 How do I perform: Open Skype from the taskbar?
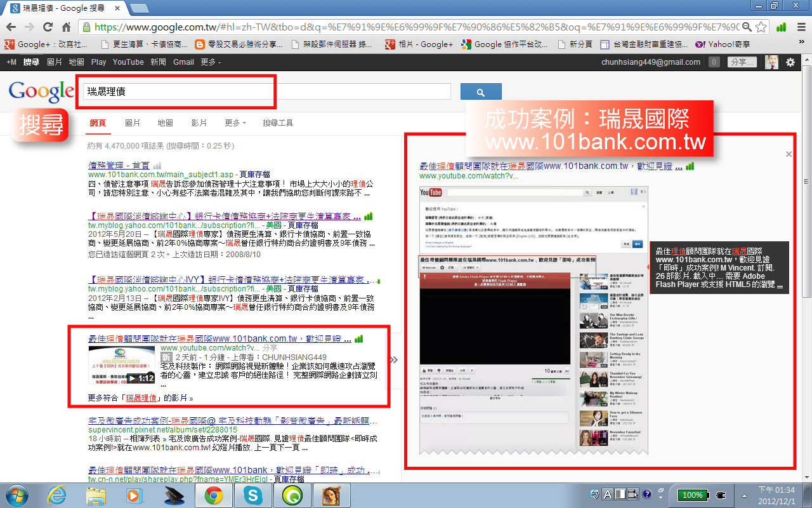252,495
